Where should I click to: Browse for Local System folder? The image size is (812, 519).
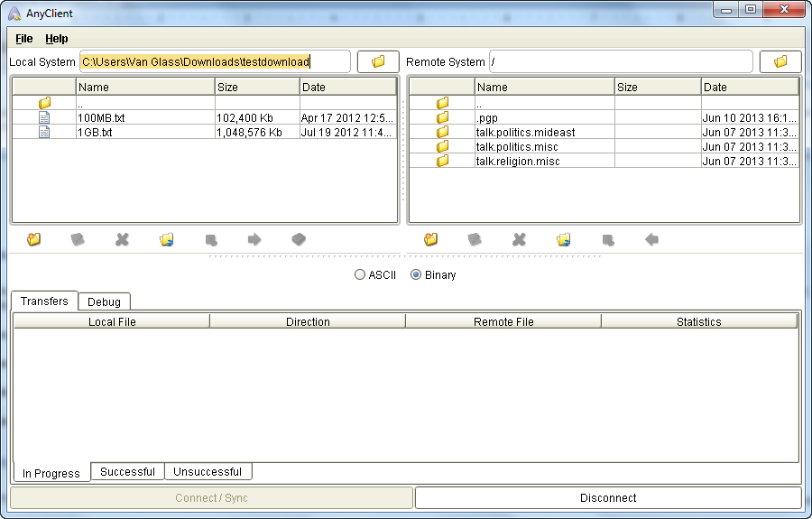(x=378, y=61)
